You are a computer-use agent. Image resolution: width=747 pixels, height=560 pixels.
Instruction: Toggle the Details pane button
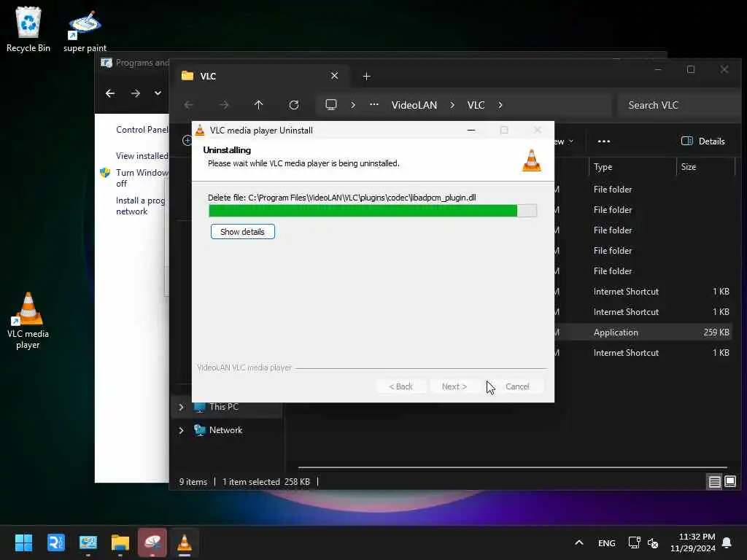pyautogui.click(x=703, y=141)
